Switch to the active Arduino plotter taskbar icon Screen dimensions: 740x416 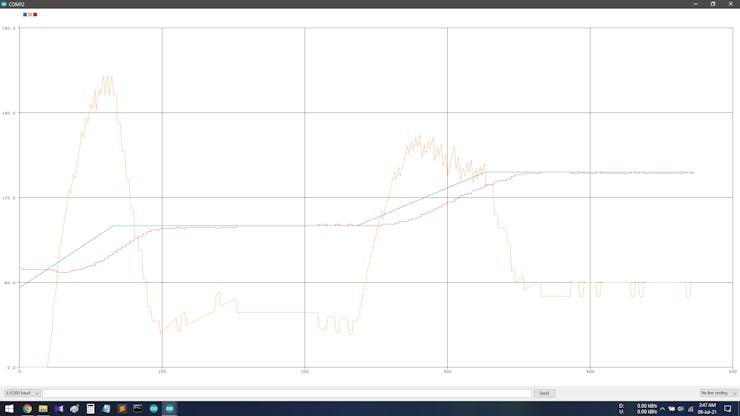pyautogui.click(x=169, y=408)
